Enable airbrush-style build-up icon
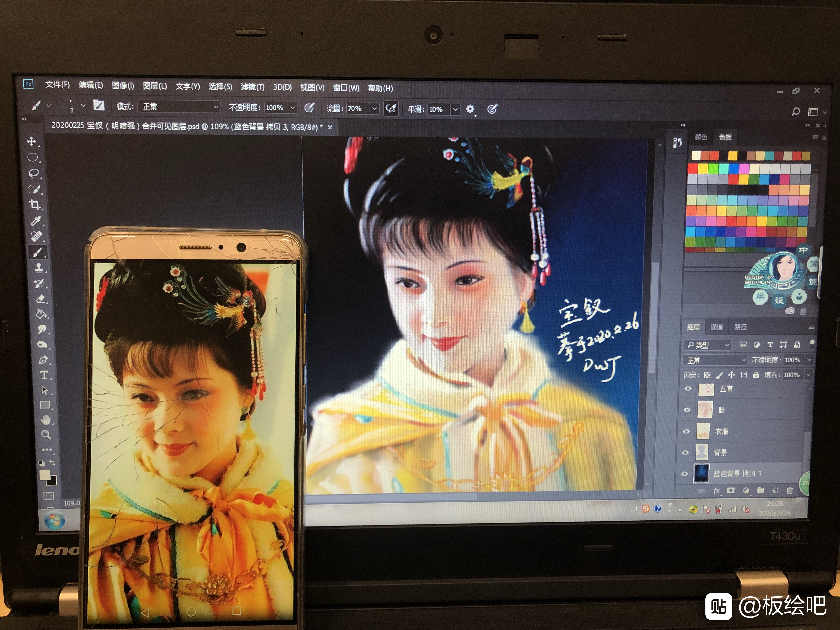The height and width of the screenshot is (630, 840). point(391,109)
